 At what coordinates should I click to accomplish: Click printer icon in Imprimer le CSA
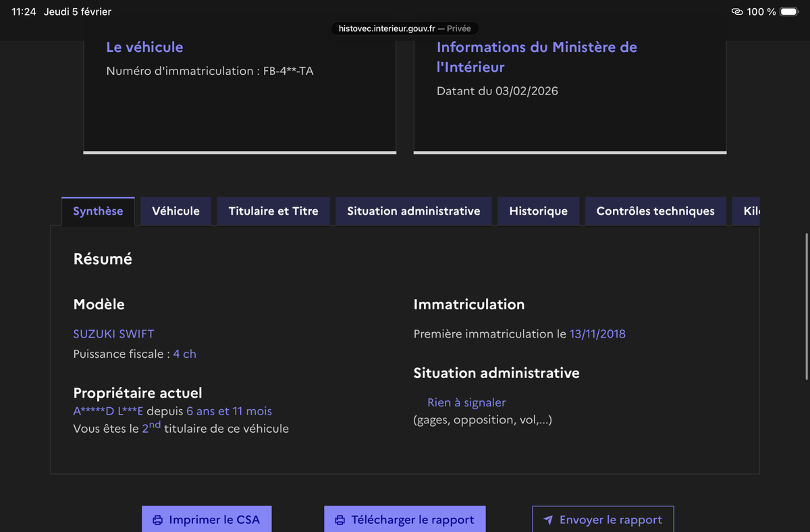158,521
